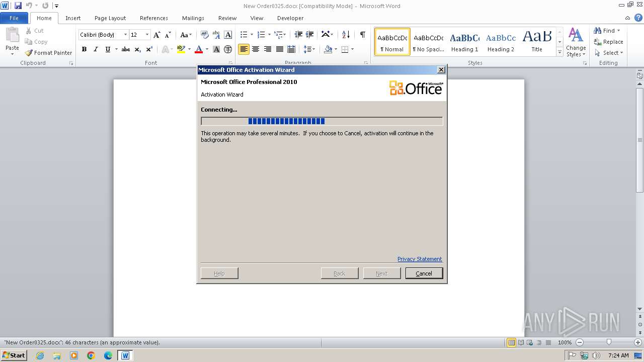Apply the Title style

click(537, 42)
